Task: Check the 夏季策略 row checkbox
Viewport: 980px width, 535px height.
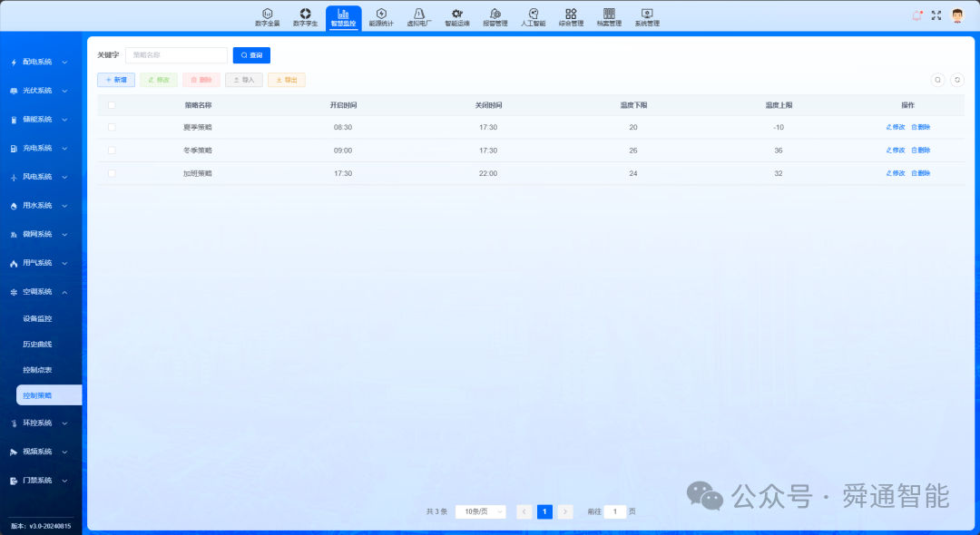Action: (112, 127)
